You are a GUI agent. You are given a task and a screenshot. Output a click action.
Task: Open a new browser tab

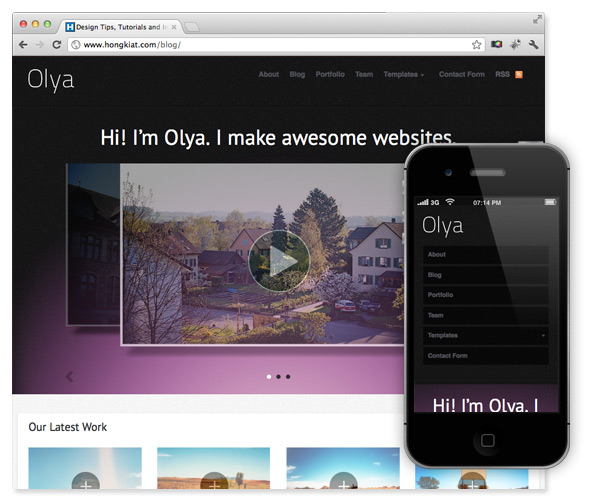point(191,27)
